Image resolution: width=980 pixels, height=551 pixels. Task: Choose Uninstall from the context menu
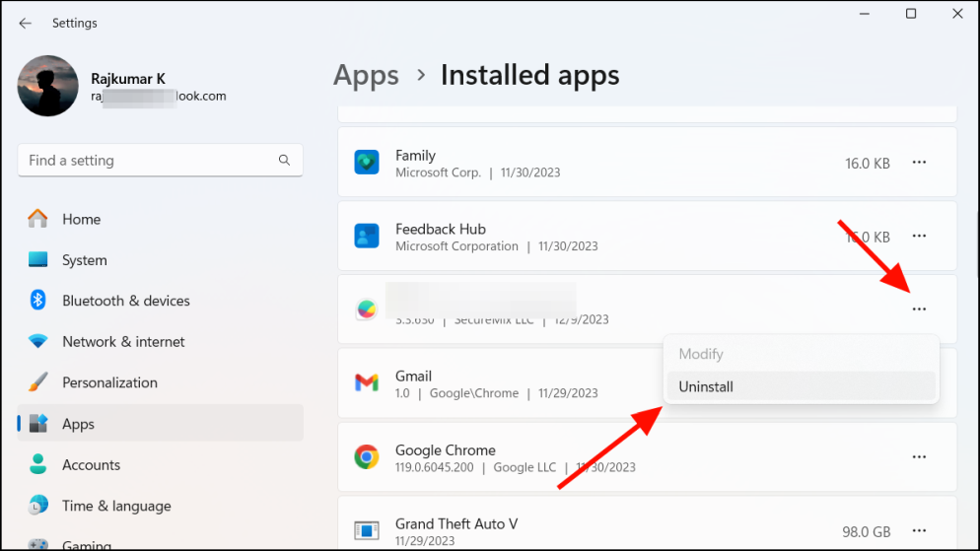point(706,386)
